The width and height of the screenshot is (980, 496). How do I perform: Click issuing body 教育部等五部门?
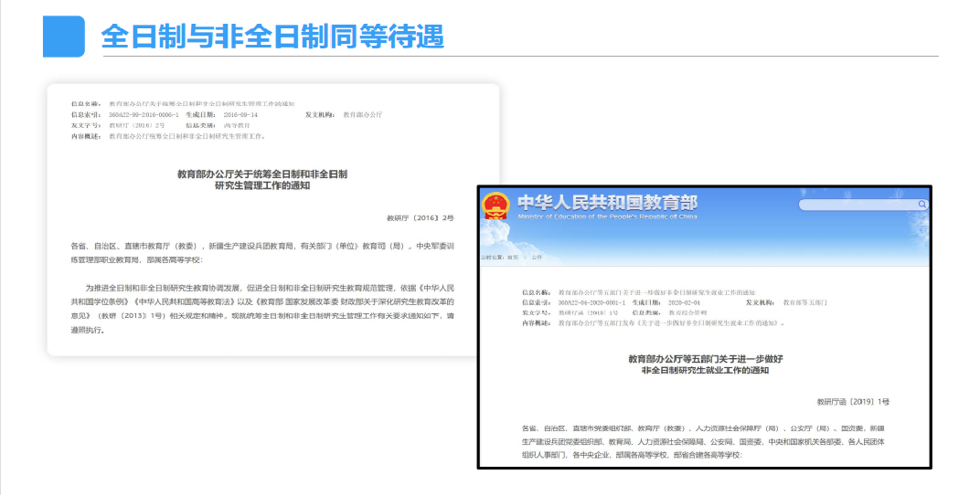pos(805,303)
